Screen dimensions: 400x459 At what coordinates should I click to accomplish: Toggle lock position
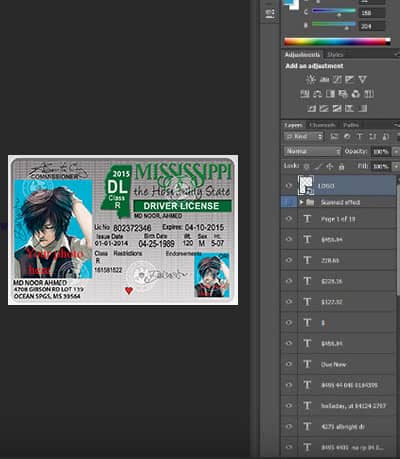click(330, 166)
